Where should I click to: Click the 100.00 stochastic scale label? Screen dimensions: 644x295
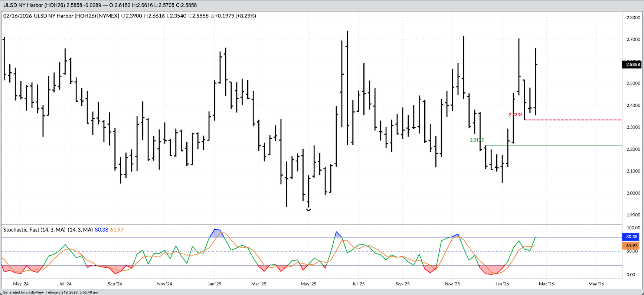[633, 228]
